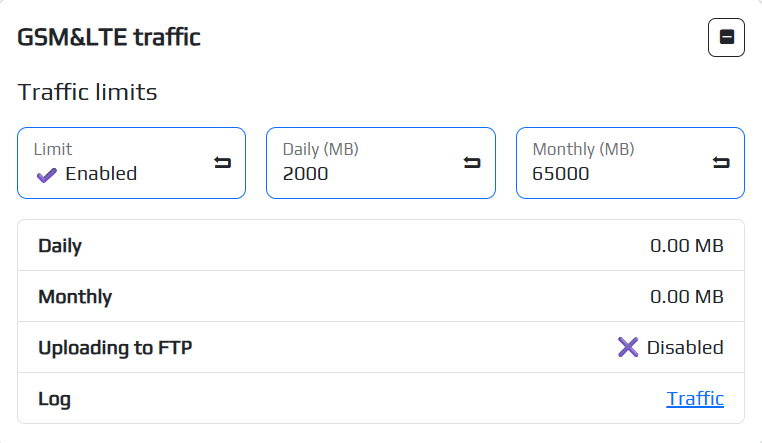This screenshot has height=443, width=762.
Task: Click the GSM&LTE traffic heading
Action: [x=109, y=38]
